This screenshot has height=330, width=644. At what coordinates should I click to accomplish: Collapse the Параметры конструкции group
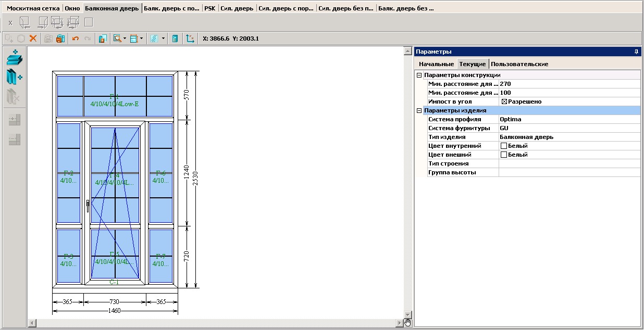pyautogui.click(x=419, y=75)
